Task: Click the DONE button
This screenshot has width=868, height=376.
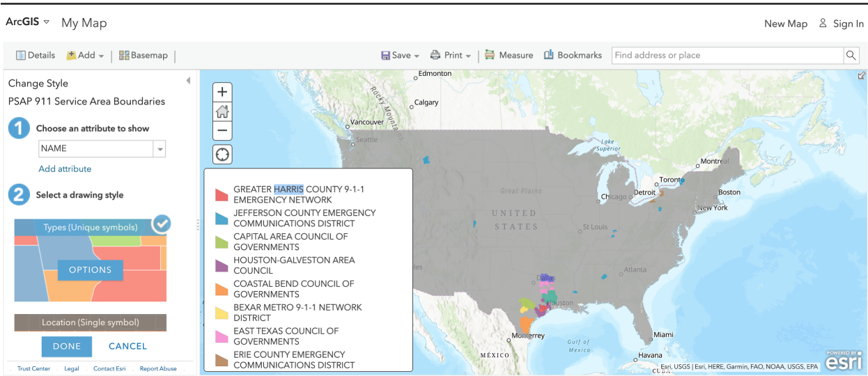Action: click(67, 346)
